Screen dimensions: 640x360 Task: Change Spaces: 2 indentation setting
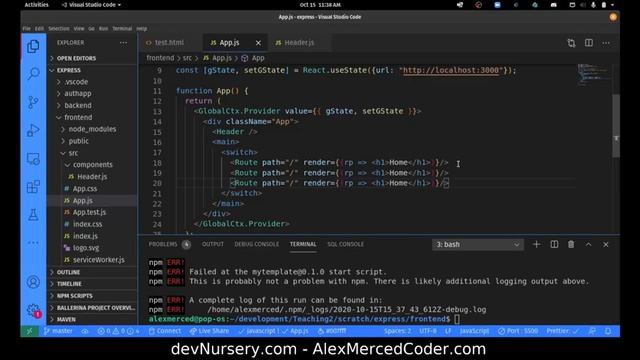click(397, 331)
